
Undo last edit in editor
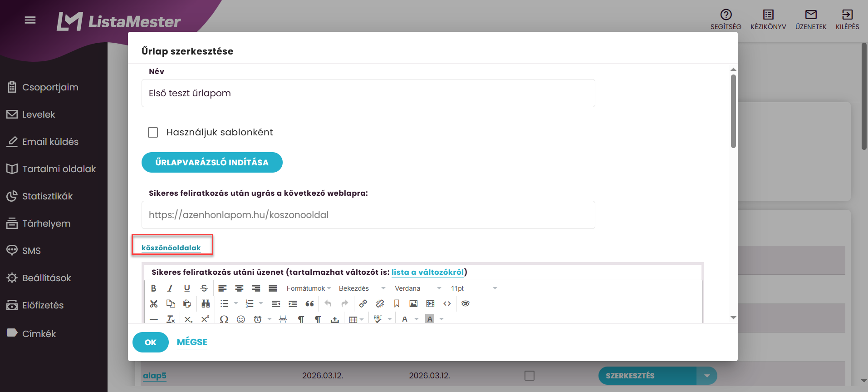(328, 304)
